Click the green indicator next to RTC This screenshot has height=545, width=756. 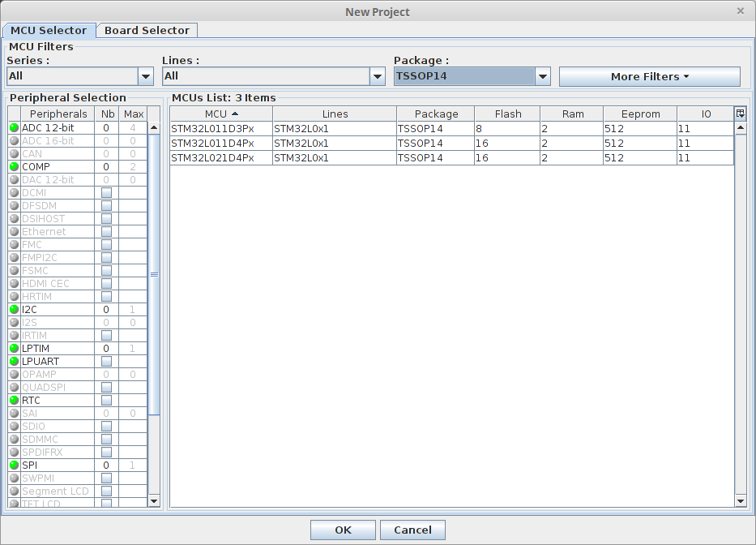coord(14,400)
